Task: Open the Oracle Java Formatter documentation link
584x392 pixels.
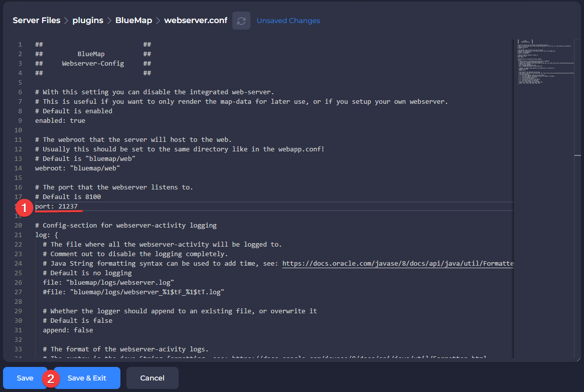Action: click(x=396, y=263)
